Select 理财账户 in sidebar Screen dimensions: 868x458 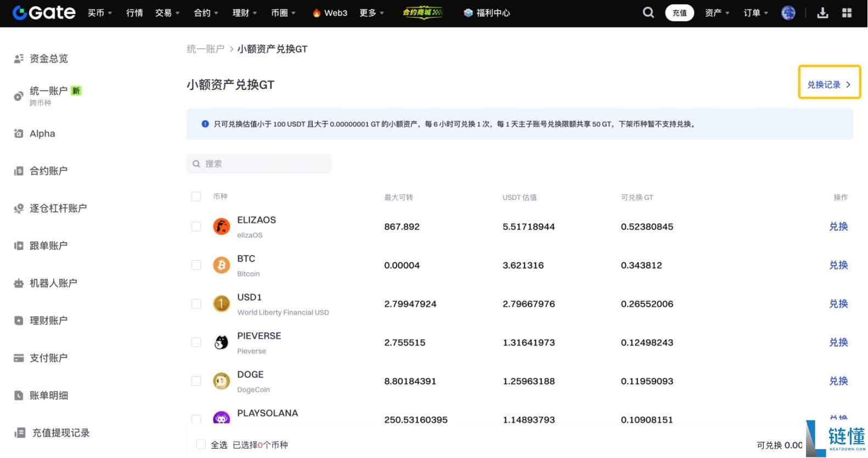49,321
